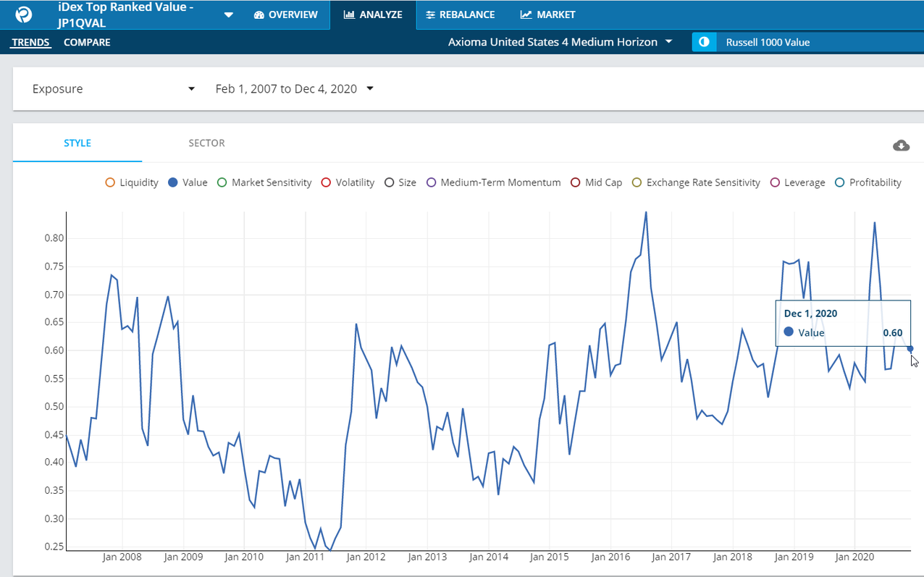Screen dimensions: 924x577
Task: Click the Compare link
Action: 87,42
